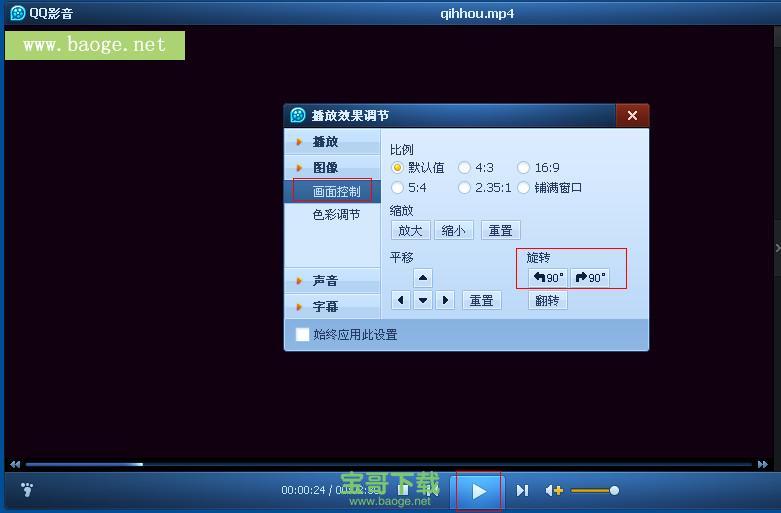The height and width of the screenshot is (513, 781).
Task: Click the 翻转 flip button
Action: point(547,300)
